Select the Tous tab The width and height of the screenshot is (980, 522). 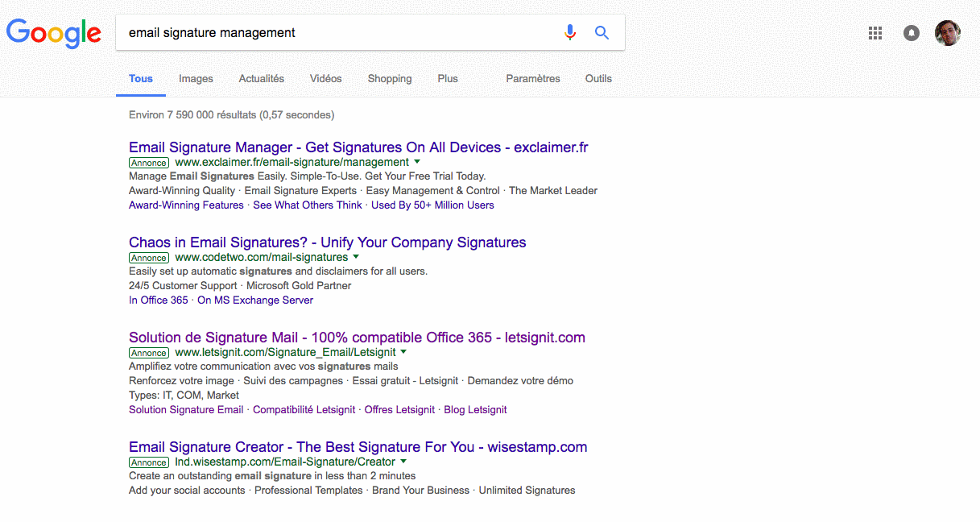(141, 79)
